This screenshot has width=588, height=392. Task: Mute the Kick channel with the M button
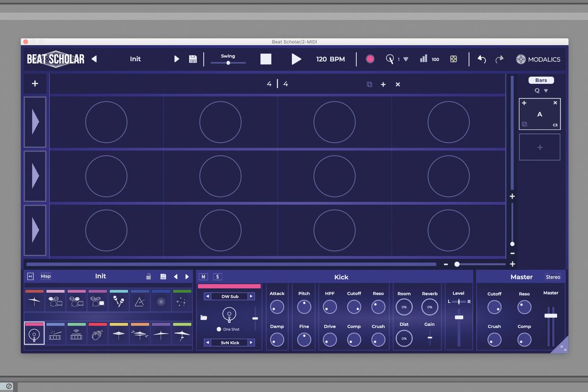tap(203, 276)
